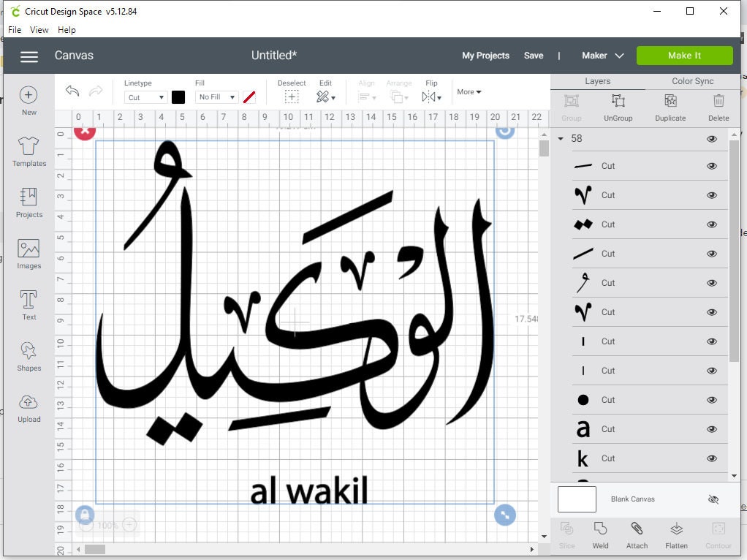
Task: Attach the selected layers
Action: point(637,535)
